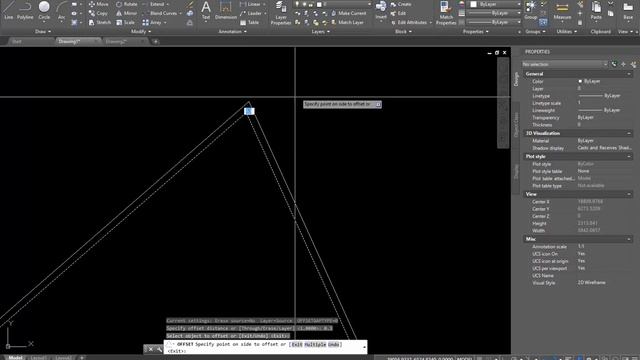Click the Extend tool
This screenshot has height=360, width=640.
pos(153,4)
